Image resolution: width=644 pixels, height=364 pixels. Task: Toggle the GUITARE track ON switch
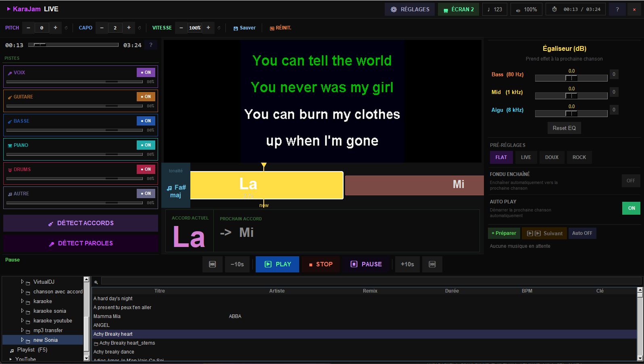[x=146, y=96]
